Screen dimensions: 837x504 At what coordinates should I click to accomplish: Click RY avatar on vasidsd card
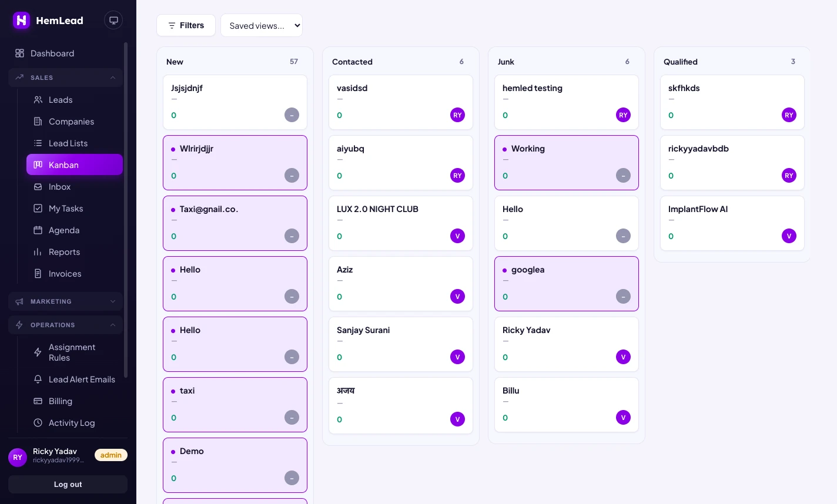pyautogui.click(x=457, y=115)
